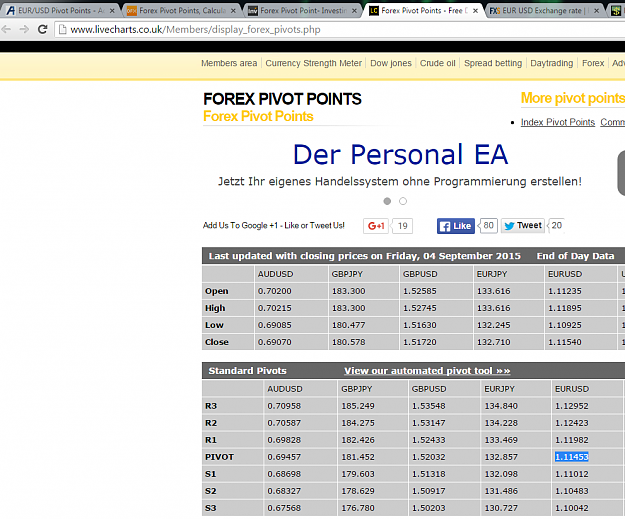Image resolution: width=625 pixels, height=519 pixels.
Task: Click the browser back arrow
Action: (6, 29)
